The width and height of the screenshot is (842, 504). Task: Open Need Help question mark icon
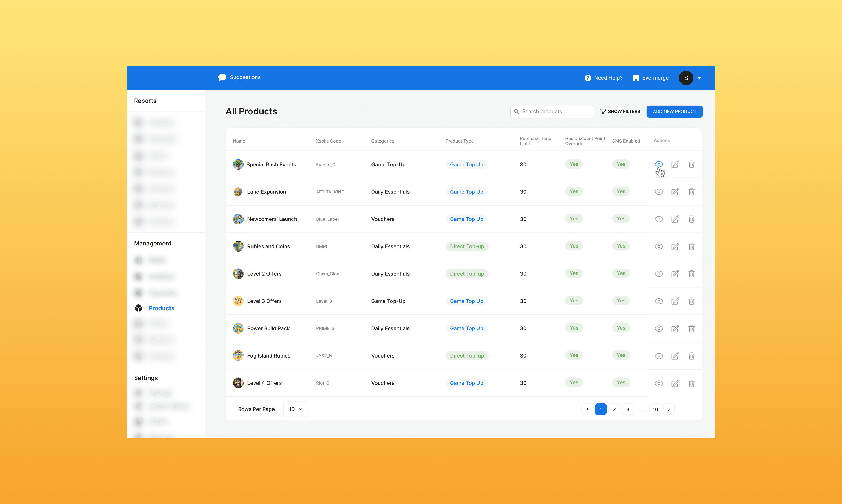[587, 78]
